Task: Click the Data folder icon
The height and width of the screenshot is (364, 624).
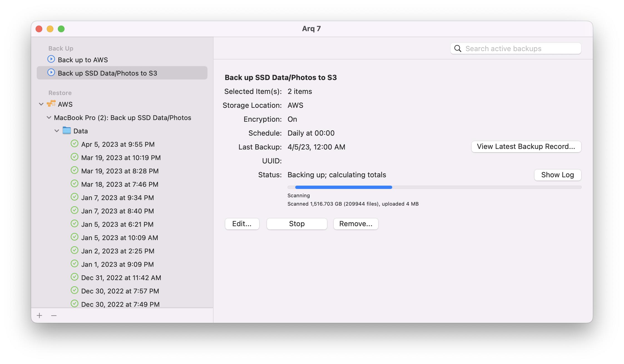Action: pyautogui.click(x=67, y=131)
